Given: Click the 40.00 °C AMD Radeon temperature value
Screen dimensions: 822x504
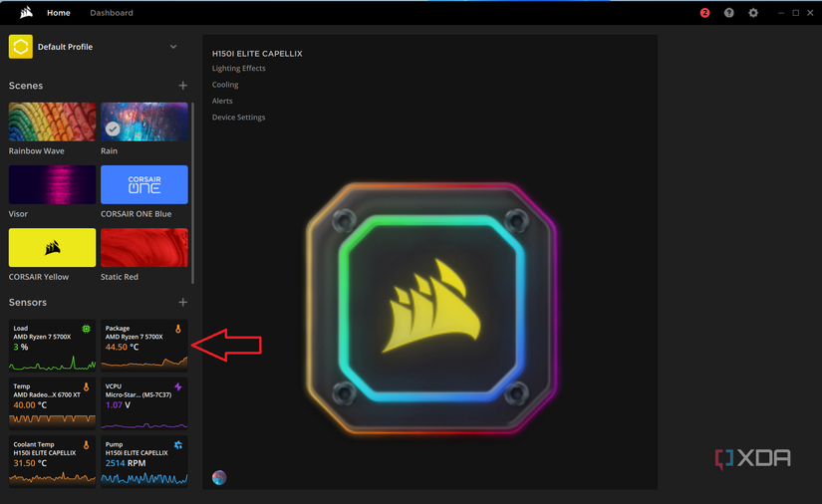Looking at the screenshot, I should pos(30,405).
